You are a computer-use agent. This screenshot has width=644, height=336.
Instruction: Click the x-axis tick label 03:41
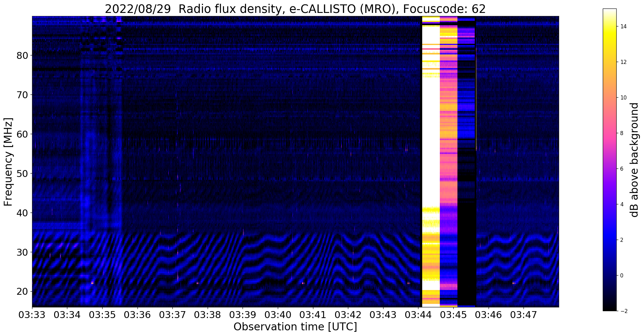click(x=313, y=315)
